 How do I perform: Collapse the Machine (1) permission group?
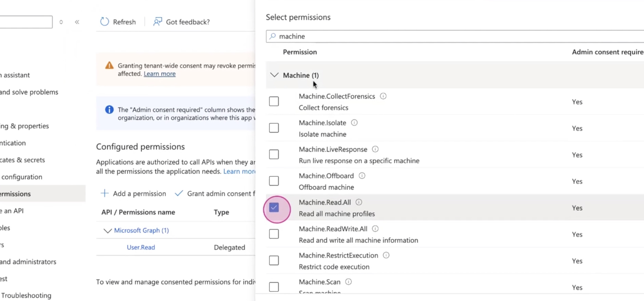click(x=274, y=75)
